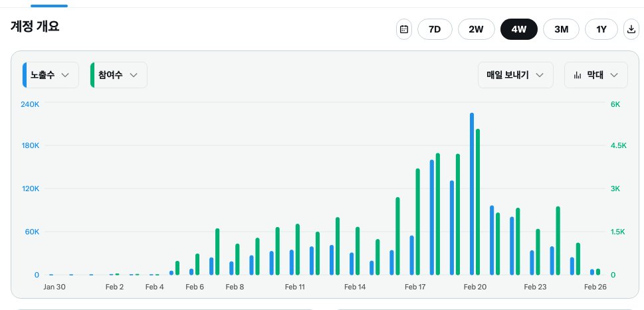Click the 1.5K right axis label
Image resolution: width=644 pixels, height=310 pixels.
point(617,232)
